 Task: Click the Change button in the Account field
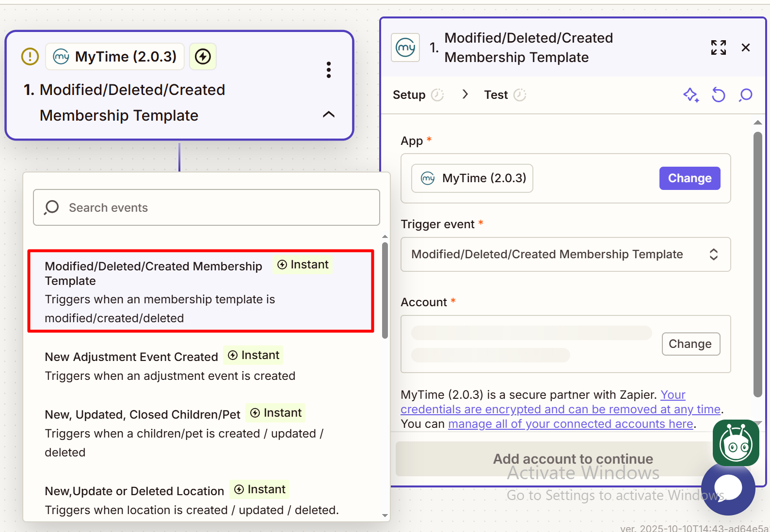690,344
